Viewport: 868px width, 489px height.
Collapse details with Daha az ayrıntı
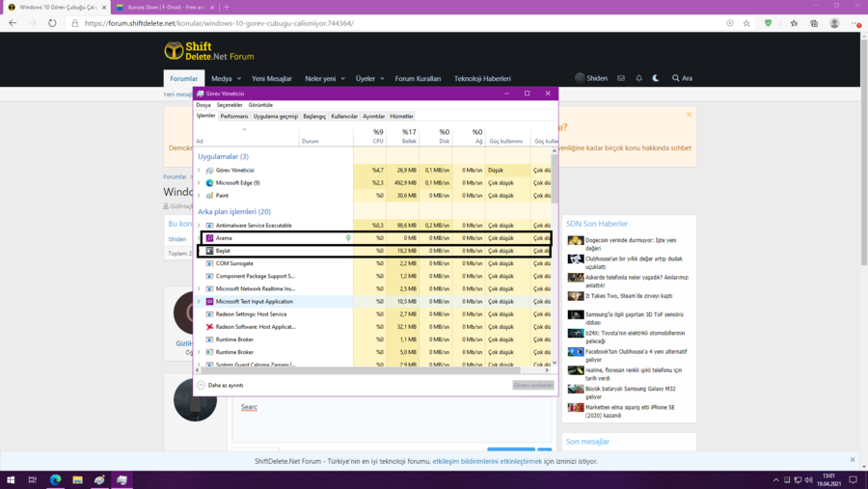(220, 385)
